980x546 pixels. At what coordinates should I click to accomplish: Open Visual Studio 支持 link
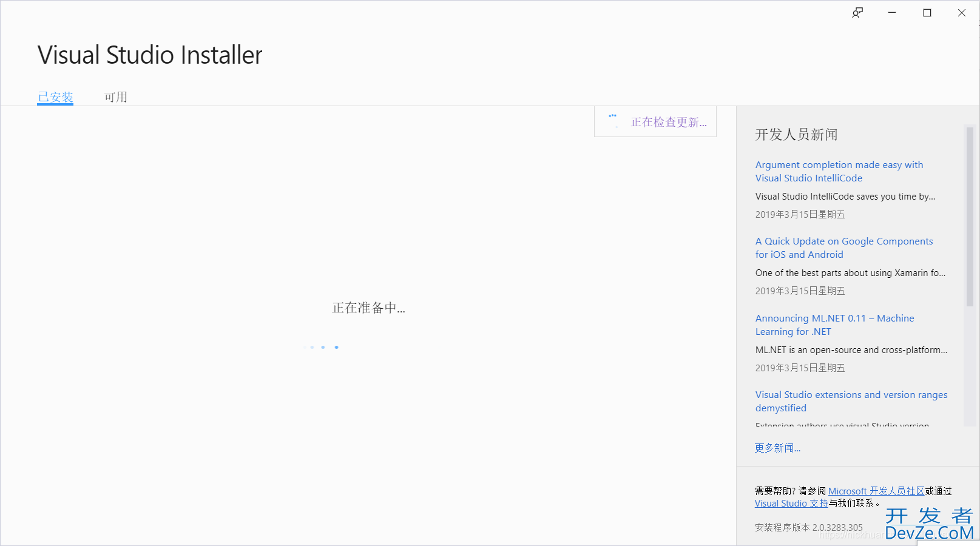791,503
